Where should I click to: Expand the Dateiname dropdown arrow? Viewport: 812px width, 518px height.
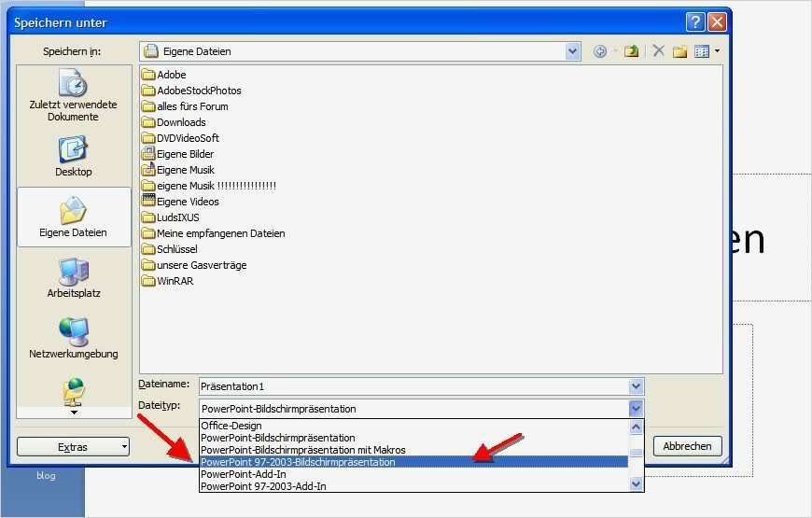click(x=636, y=385)
